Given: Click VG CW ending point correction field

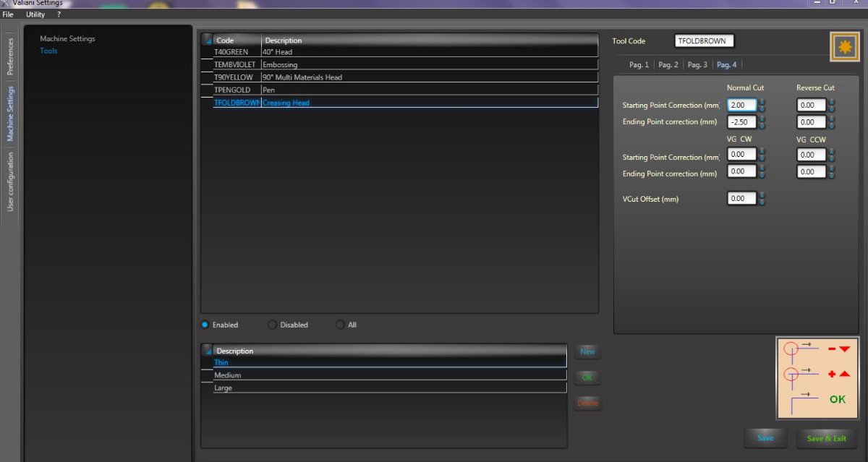Looking at the screenshot, I should coord(741,172).
